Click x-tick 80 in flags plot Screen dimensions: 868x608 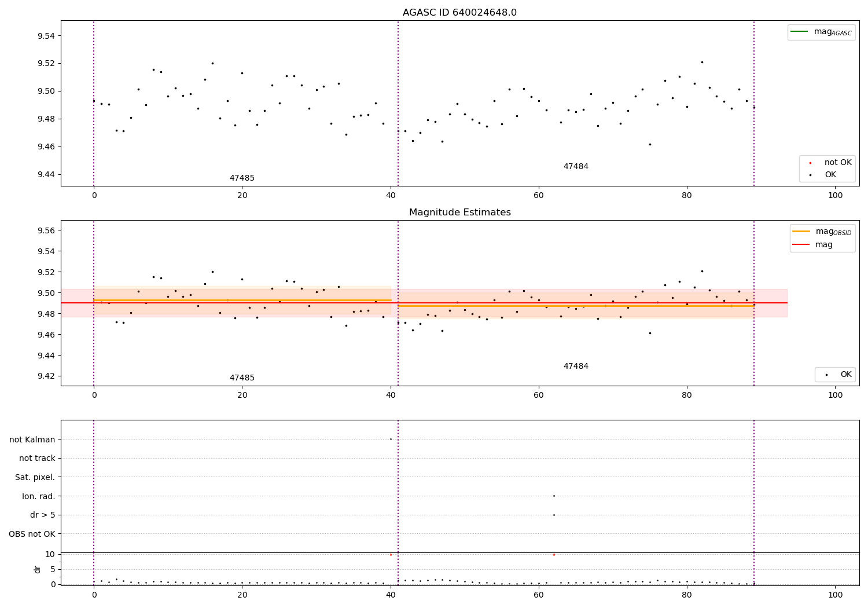point(687,595)
